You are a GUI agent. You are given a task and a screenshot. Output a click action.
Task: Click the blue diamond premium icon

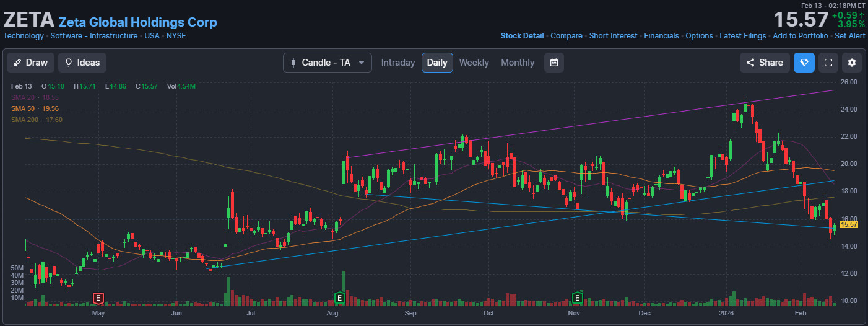click(x=804, y=63)
